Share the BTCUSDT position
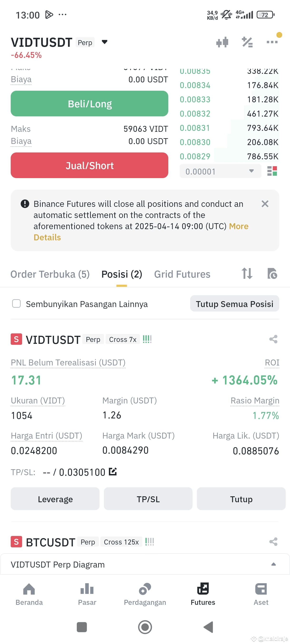The width and height of the screenshot is (290, 644). click(273, 542)
